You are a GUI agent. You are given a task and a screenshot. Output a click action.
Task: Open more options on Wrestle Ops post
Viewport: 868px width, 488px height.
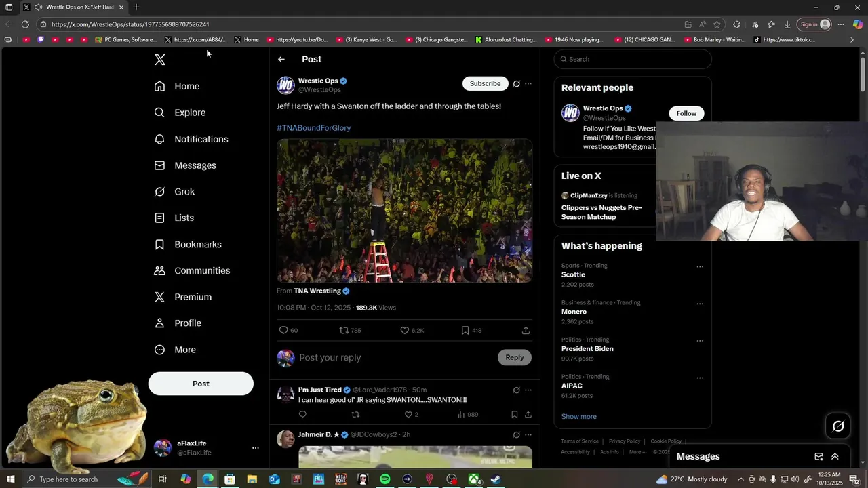(528, 84)
